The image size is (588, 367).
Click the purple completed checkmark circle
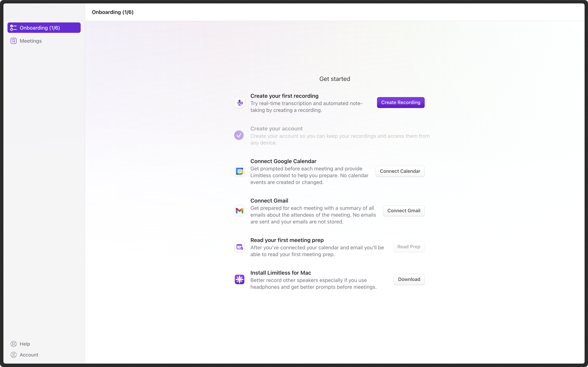pyautogui.click(x=239, y=135)
